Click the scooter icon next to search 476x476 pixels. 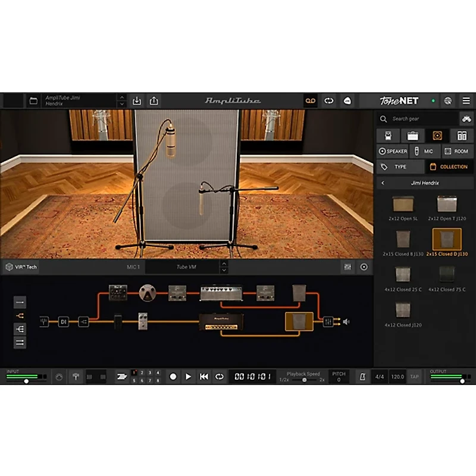click(466, 118)
